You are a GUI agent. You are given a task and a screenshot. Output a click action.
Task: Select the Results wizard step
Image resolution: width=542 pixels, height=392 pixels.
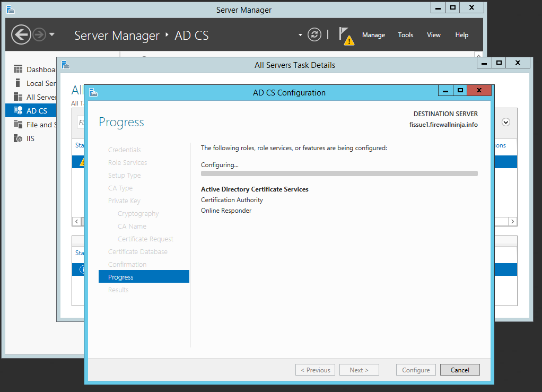(118, 290)
